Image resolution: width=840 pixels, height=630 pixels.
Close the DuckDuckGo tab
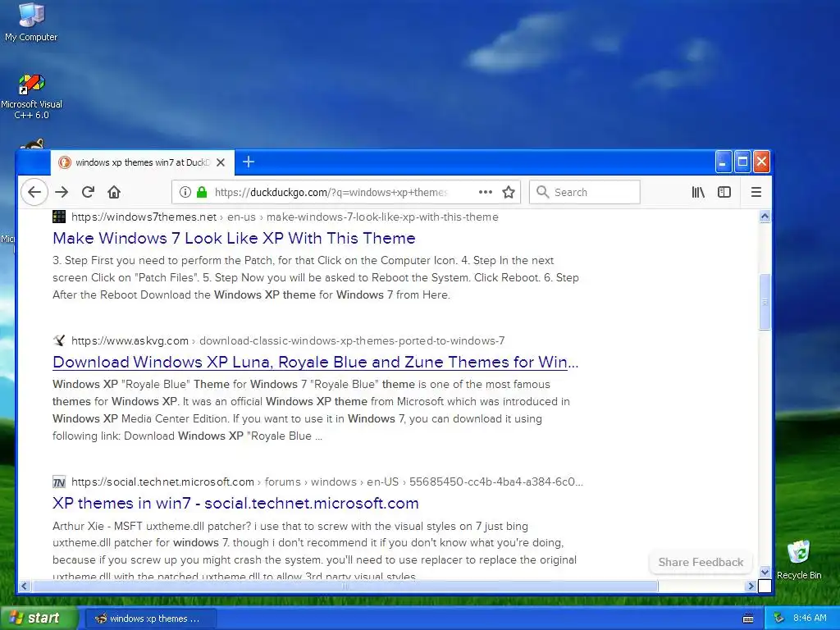point(220,162)
